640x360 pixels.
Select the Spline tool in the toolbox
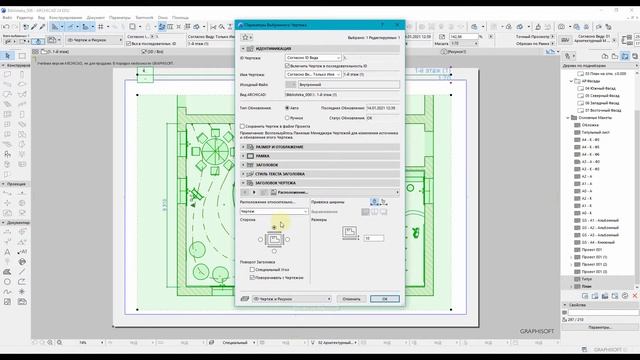coord(7,291)
